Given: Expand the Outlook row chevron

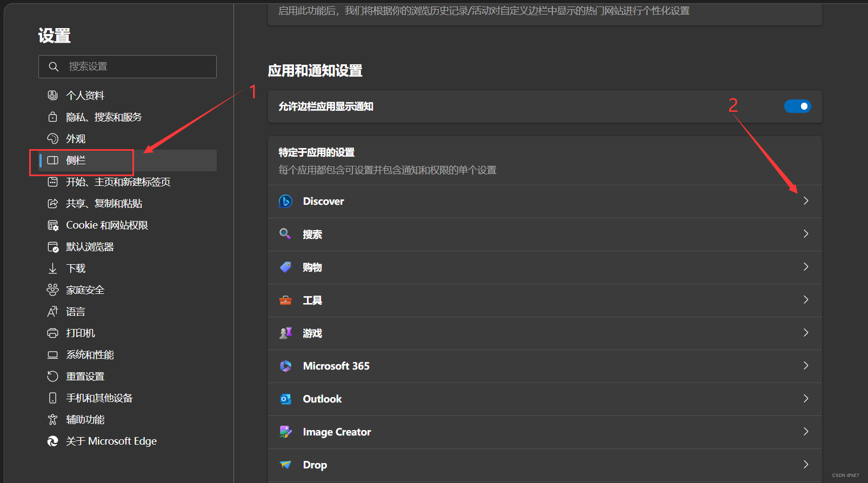Looking at the screenshot, I should coord(806,399).
